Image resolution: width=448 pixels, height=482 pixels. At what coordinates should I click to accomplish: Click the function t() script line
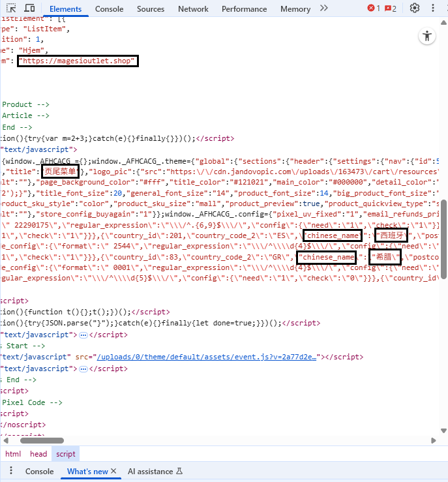click(85, 312)
